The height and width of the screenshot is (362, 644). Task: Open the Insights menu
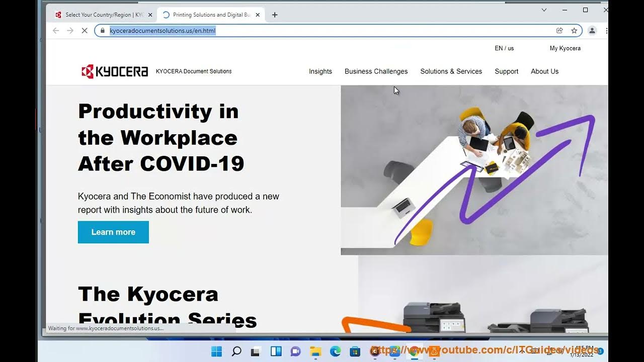coord(320,71)
